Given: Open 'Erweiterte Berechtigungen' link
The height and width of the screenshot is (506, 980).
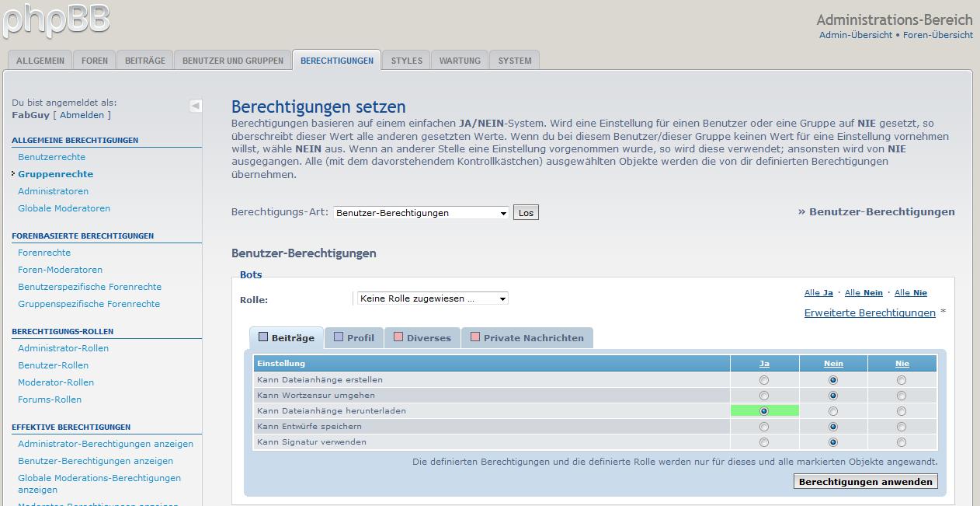Looking at the screenshot, I should (x=870, y=313).
